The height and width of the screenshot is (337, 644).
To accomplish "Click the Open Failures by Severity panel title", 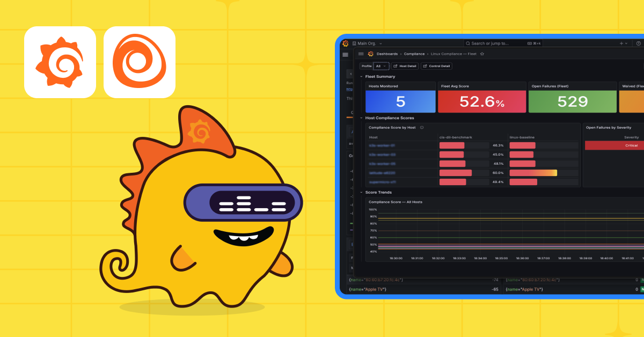I will (x=609, y=128).
